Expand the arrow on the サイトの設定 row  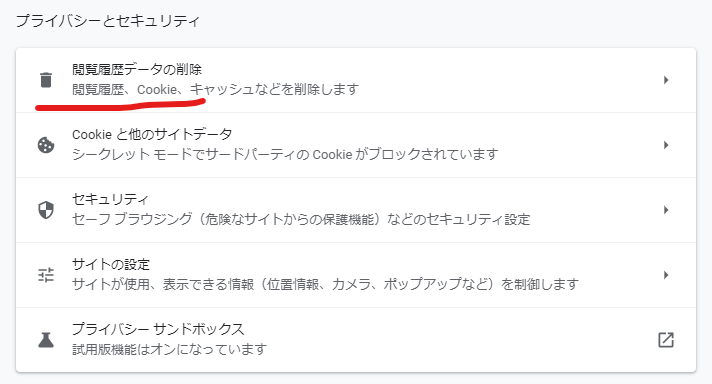[x=666, y=275]
